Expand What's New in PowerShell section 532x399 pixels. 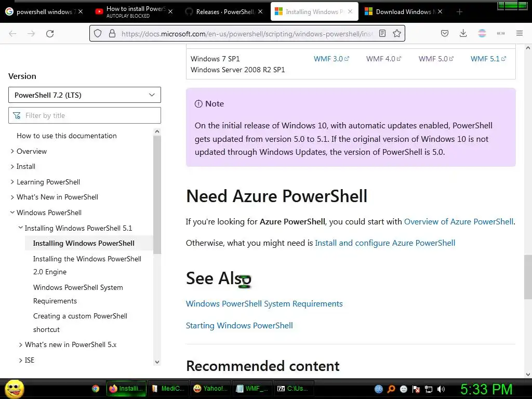[12, 197]
